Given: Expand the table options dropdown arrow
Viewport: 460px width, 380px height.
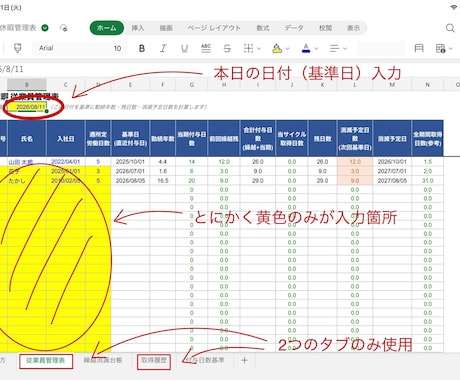Looking at the screenshot, I should 451,49.
